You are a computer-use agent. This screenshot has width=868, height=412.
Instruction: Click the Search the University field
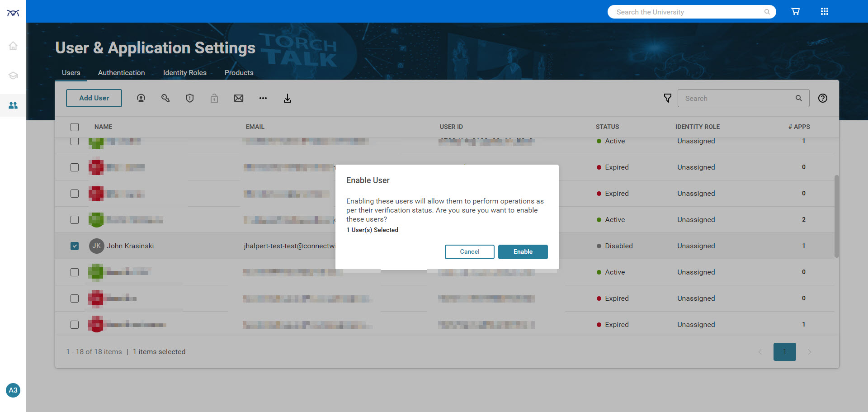coord(687,12)
